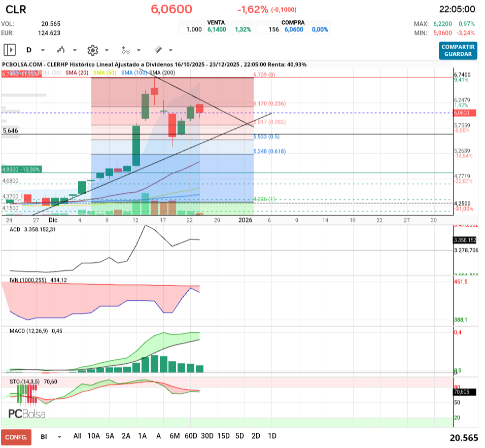Click the 5,646 horizontal line label
Viewport: 485px width, 448px height.
[11, 130]
